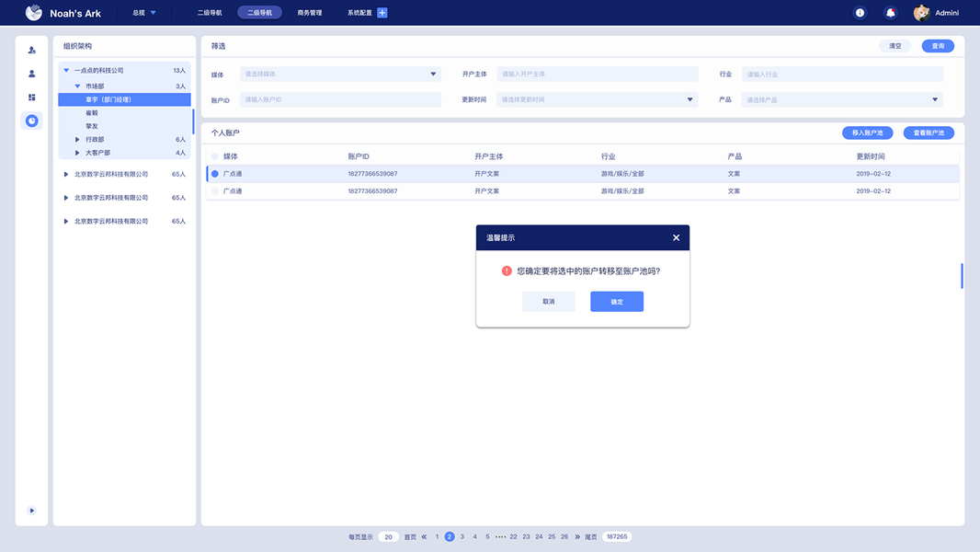This screenshot has height=552, width=980.
Task: Click the 查询 button
Action: [x=938, y=46]
